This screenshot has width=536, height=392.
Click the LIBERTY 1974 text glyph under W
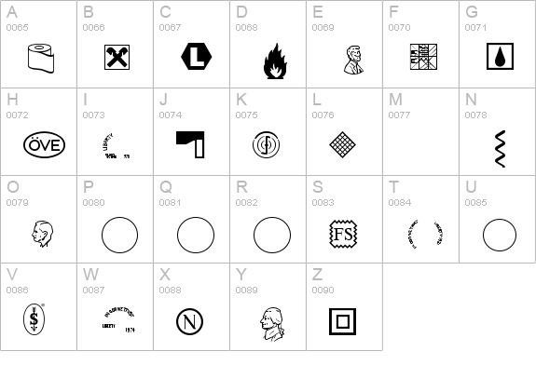(x=119, y=320)
